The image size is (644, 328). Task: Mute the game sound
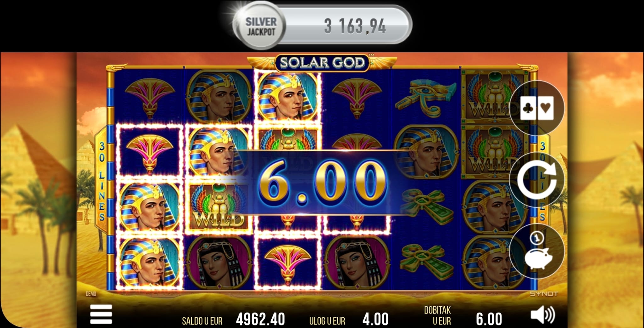tap(543, 315)
